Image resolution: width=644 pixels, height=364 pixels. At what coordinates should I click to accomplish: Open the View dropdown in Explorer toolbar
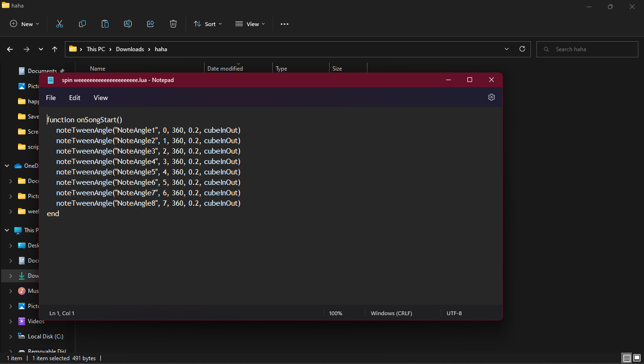coord(250,24)
